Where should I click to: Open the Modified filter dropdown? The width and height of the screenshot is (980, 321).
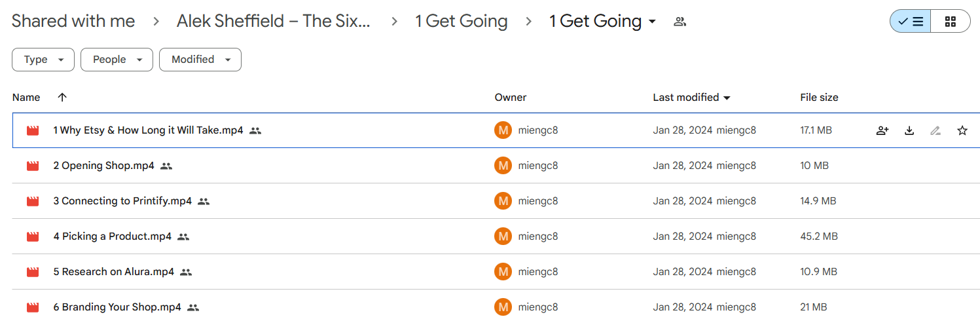[x=200, y=60]
